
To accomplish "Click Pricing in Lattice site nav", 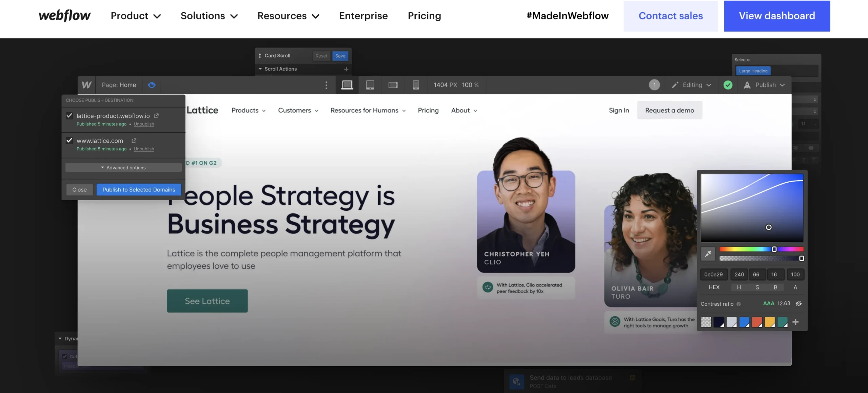I will 428,110.
